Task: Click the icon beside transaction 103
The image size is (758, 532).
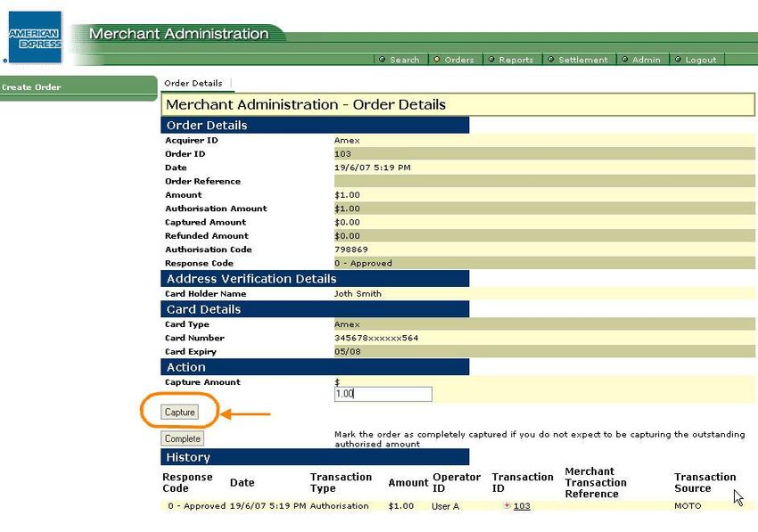Action: (x=507, y=505)
